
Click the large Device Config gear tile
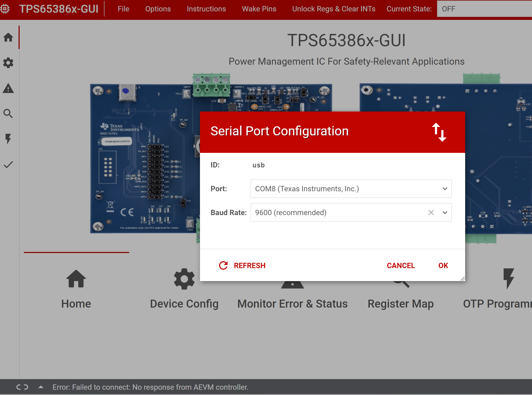pos(184,279)
